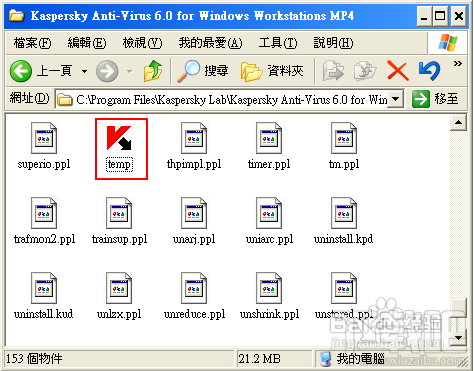The image size is (474, 371).
Task: Expand the address bar dropdown list
Action: (x=396, y=99)
